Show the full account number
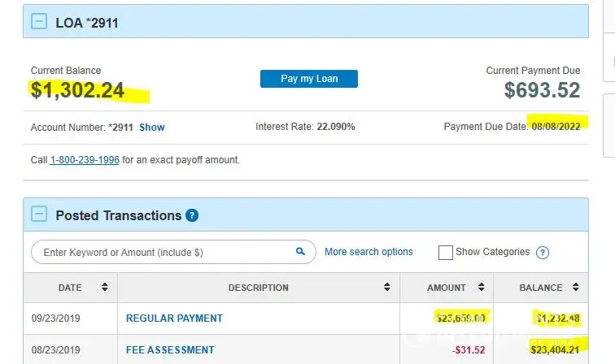 152,128
